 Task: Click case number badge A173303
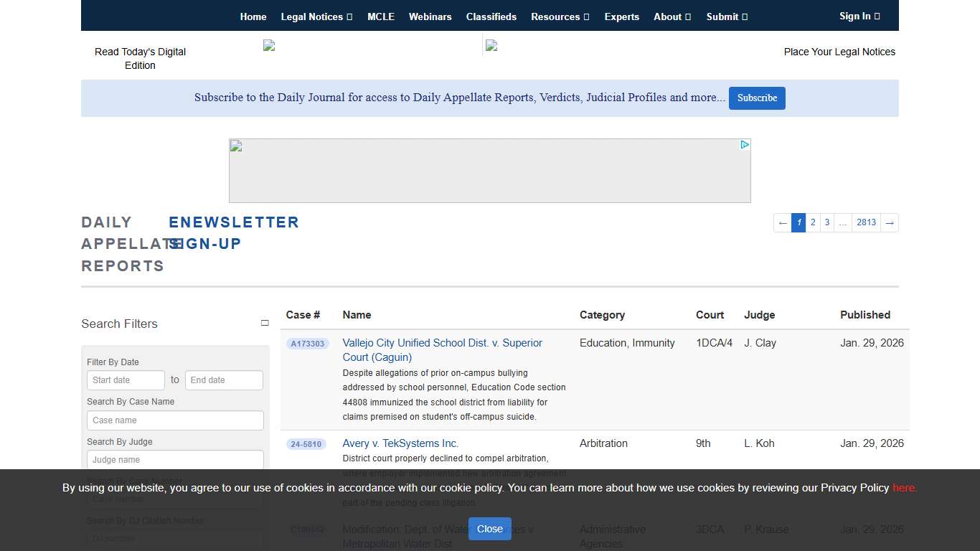(x=307, y=344)
